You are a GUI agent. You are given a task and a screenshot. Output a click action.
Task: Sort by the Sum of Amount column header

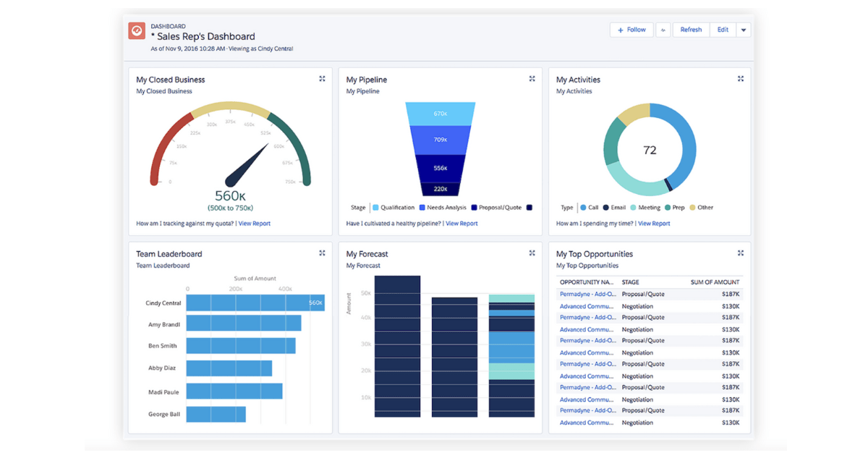click(x=715, y=282)
